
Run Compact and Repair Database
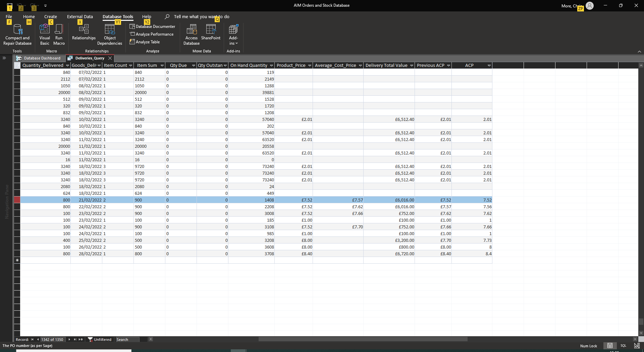pos(17,35)
